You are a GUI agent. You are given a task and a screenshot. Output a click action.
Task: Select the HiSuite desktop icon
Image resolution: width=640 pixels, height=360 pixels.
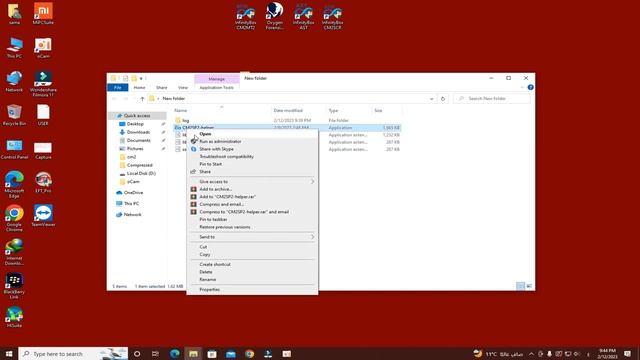[x=14, y=318]
